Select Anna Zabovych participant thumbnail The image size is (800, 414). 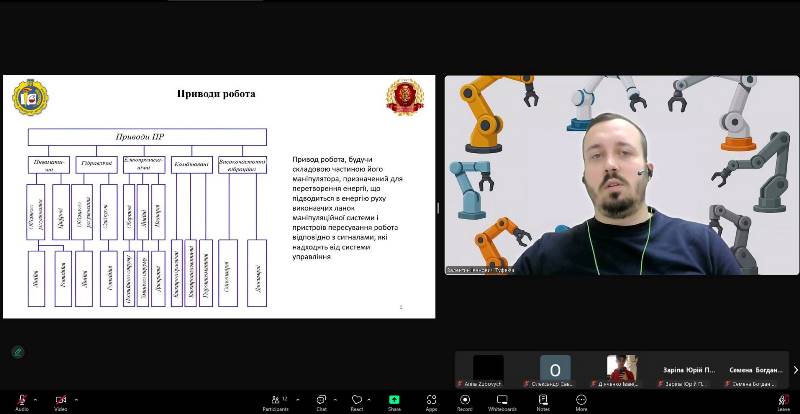[488, 370]
